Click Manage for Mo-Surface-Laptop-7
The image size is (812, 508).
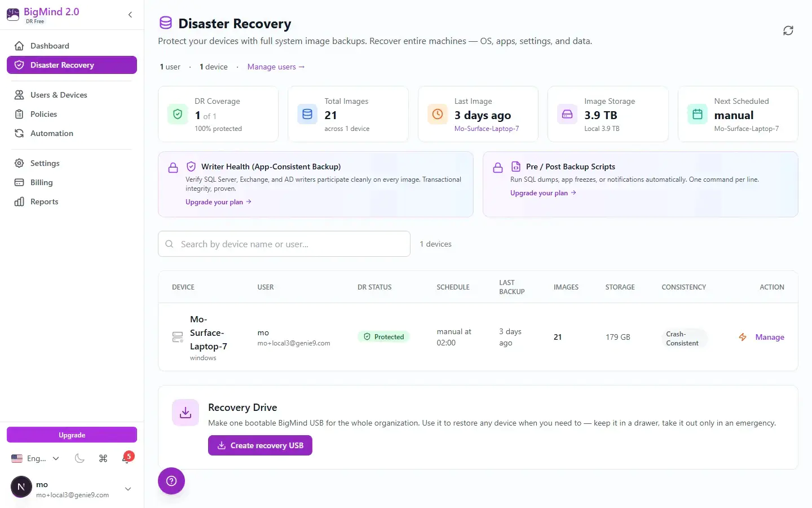pyautogui.click(x=770, y=337)
